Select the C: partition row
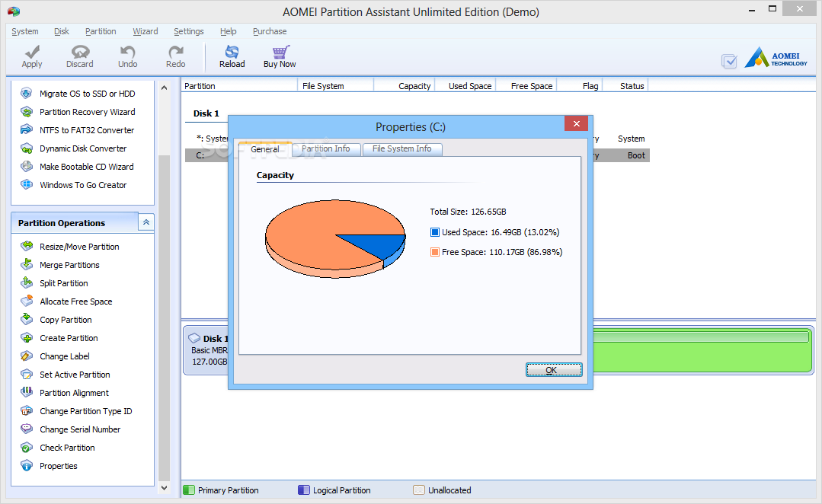This screenshot has width=822, height=504. click(206, 155)
